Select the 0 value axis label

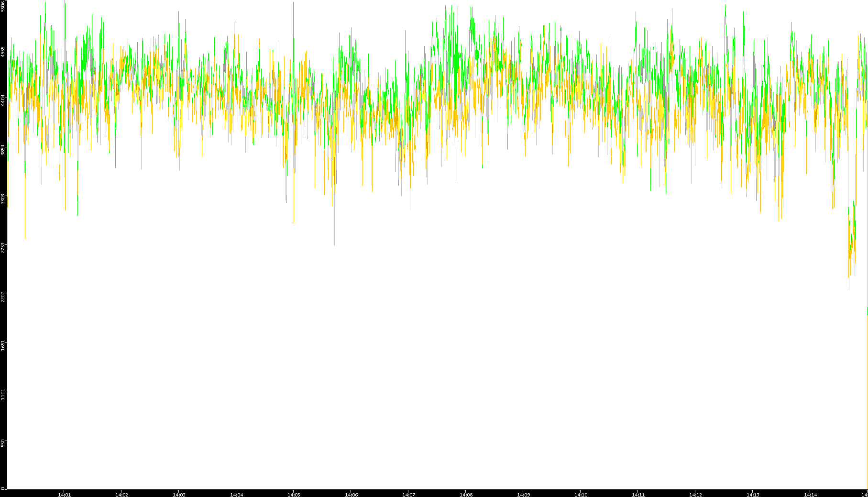point(3,488)
